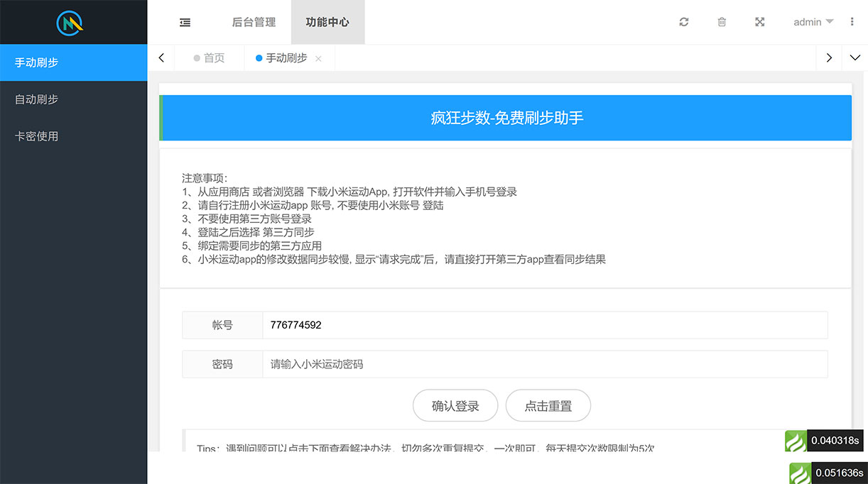Click the sidebar collapse hamburger icon

[x=185, y=22]
